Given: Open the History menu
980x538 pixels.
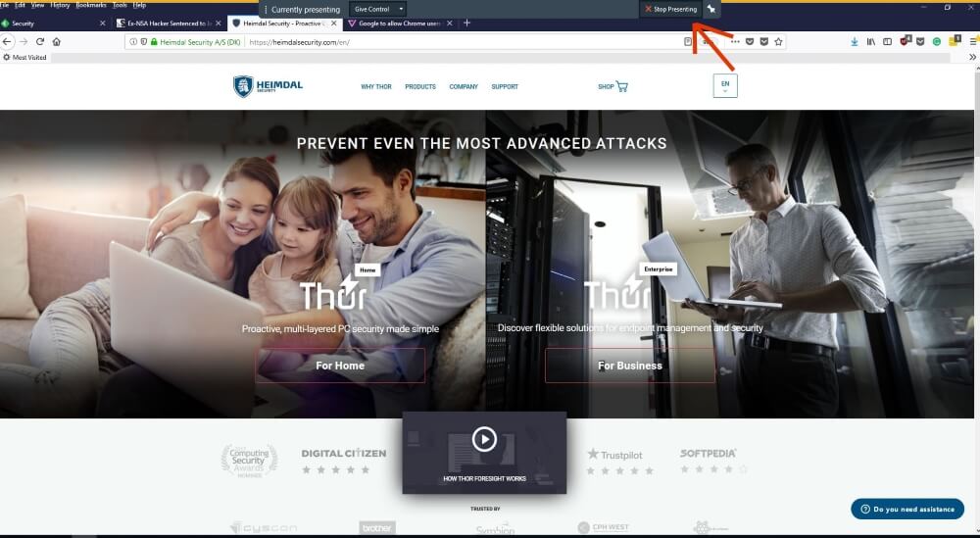Looking at the screenshot, I should (x=60, y=5).
